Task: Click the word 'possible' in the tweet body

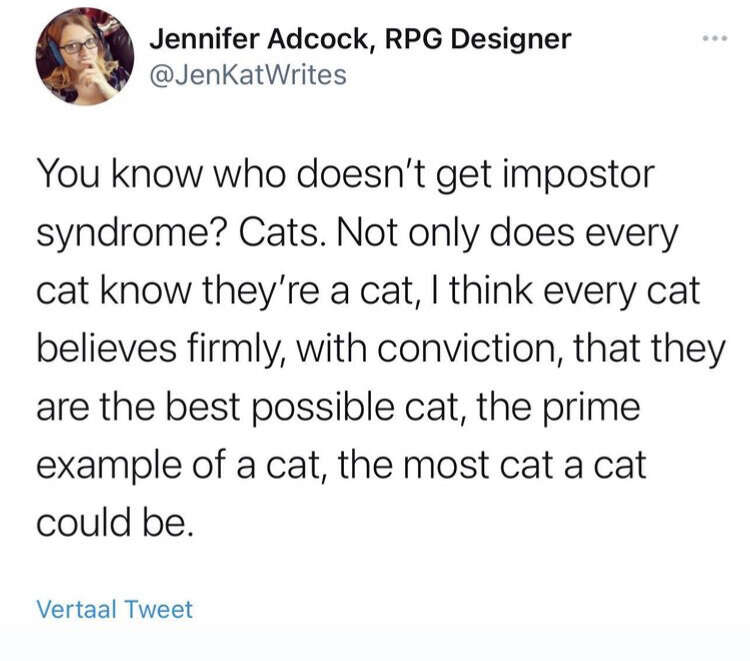Action: tap(322, 408)
